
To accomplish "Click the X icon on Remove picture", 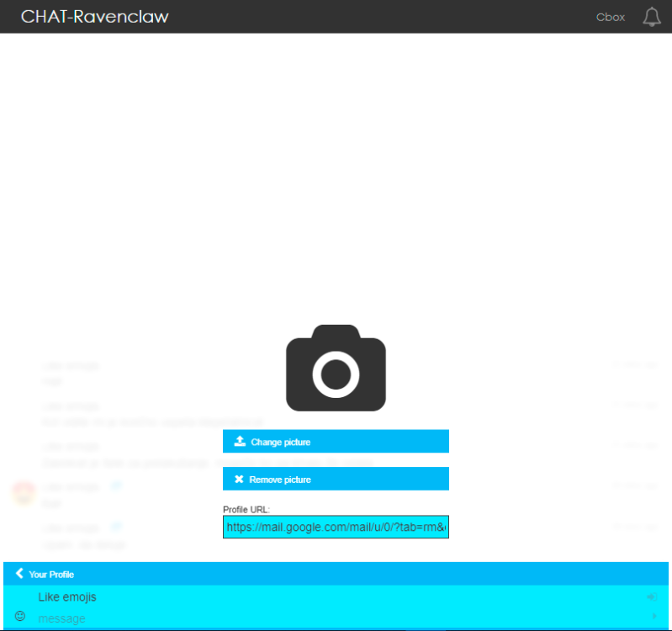I will pos(239,479).
